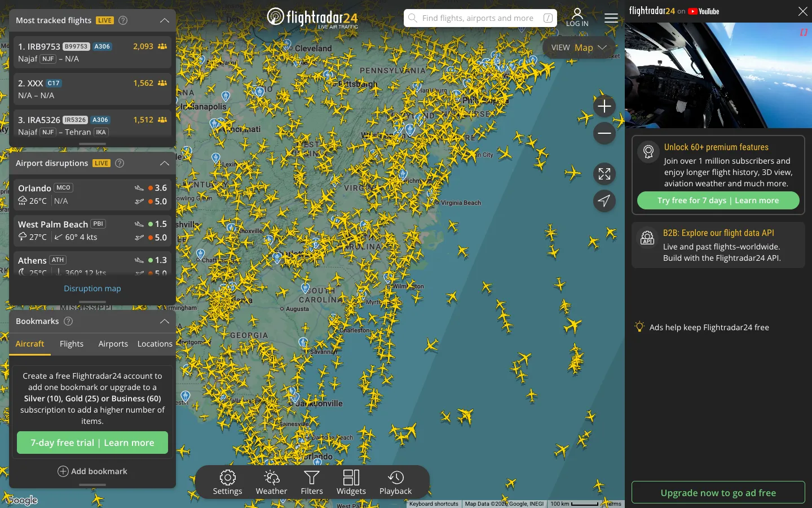
Task: Toggle fullscreen map mode
Action: coord(604,174)
